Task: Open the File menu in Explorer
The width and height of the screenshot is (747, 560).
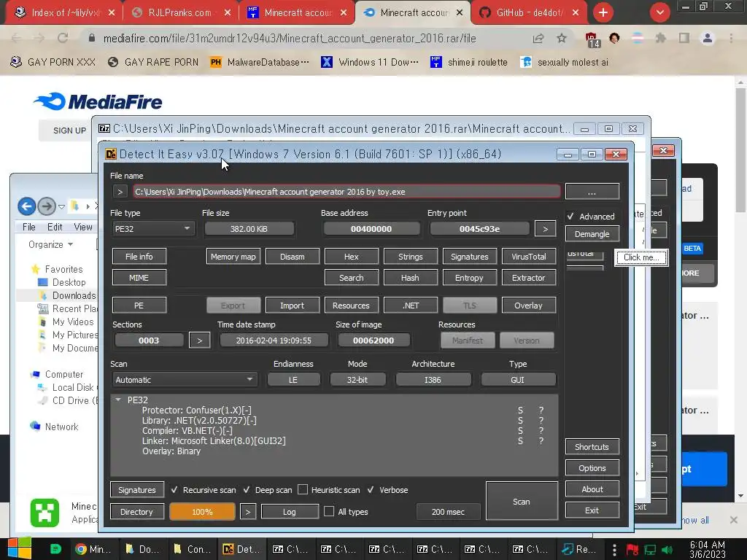Action: [29, 227]
